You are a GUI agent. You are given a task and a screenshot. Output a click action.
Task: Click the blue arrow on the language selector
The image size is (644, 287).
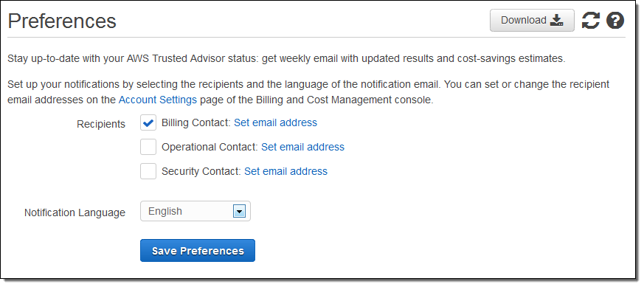coord(239,212)
